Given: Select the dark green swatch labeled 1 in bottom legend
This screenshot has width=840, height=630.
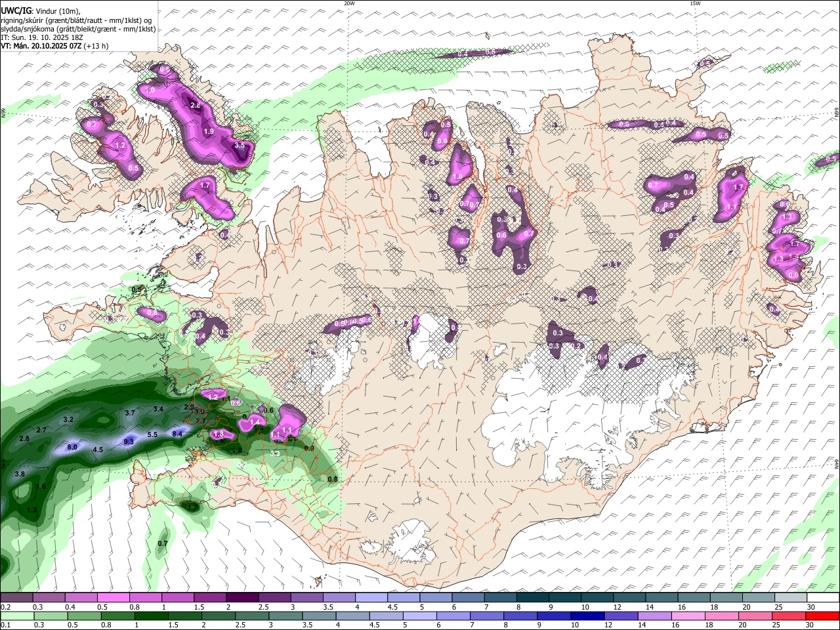Looking at the screenshot, I should pyautogui.click(x=152, y=616).
